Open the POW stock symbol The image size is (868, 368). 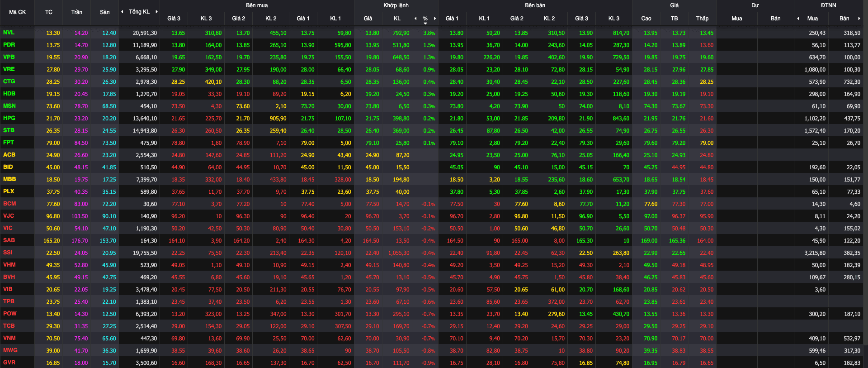[x=9, y=314]
